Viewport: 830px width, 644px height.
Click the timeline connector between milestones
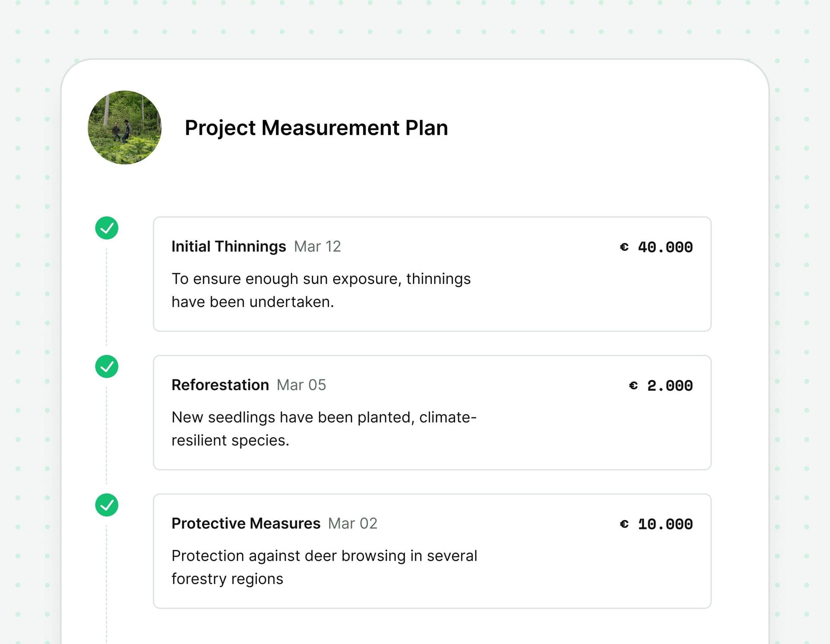(x=106, y=298)
